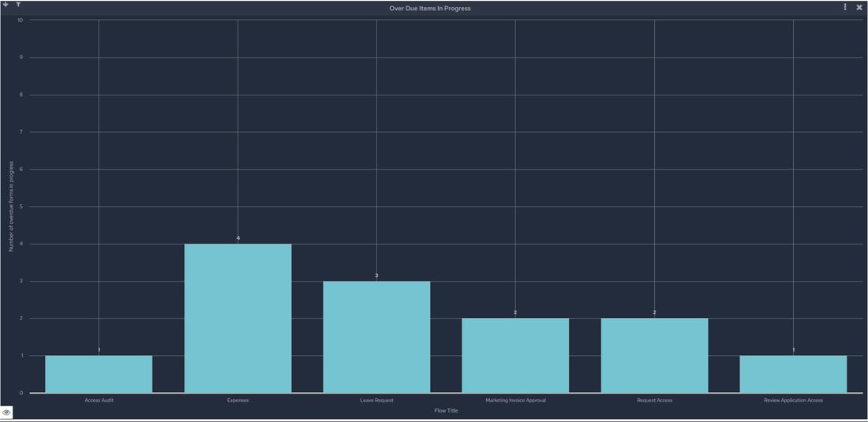Screen dimensions: 868x422
Task: Click the download arrow icon in chart header
Action: (6, 5)
